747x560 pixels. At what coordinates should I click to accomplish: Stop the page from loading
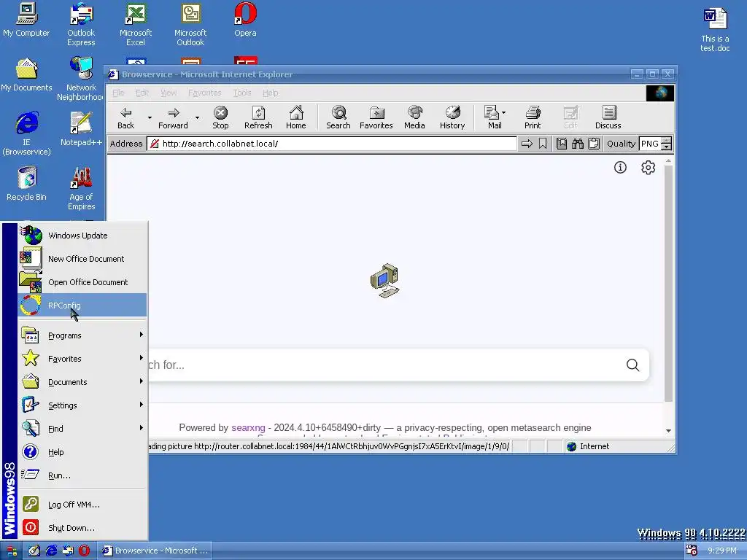[220, 117]
